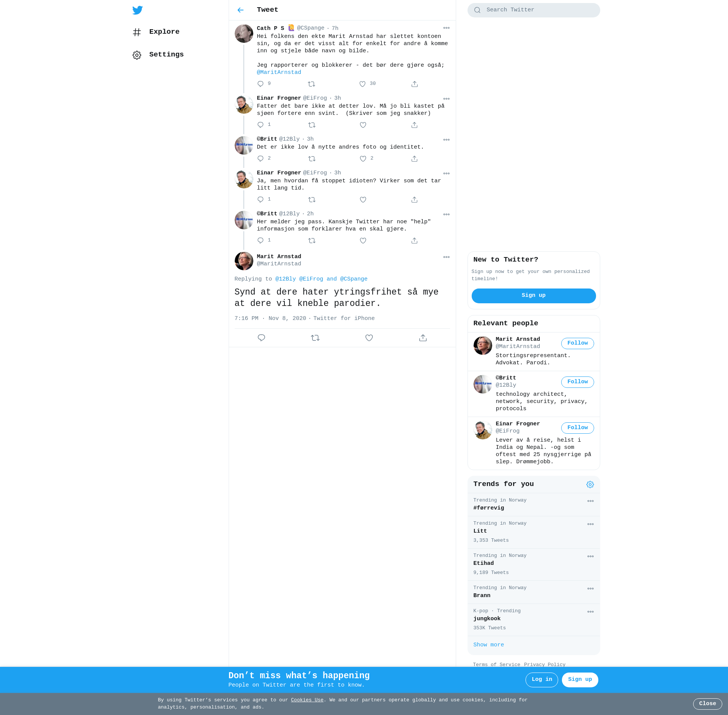Follow Marit Arnstad in Relevant people
The width and height of the screenshot is (728, 715).
(x=577, y=343)
